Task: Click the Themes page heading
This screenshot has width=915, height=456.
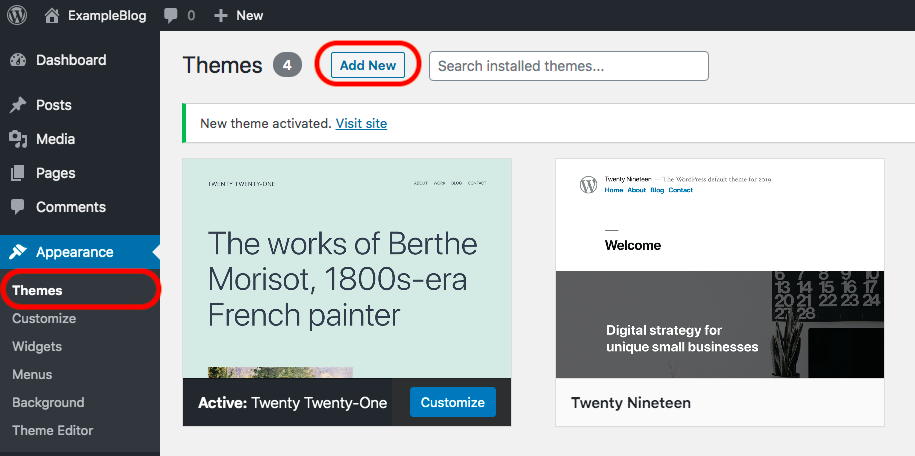Action: coord(222,65)
